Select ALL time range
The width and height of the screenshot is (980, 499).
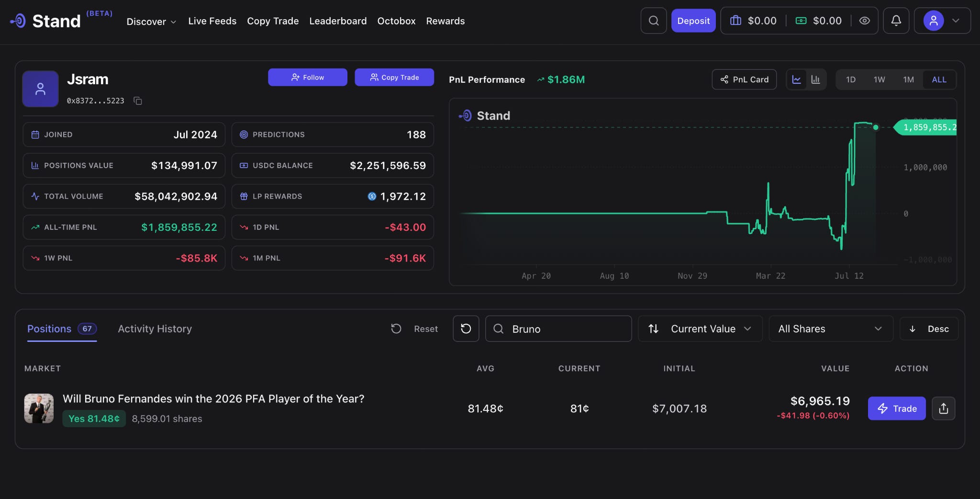pyautogui.click(x=939, y=79)
